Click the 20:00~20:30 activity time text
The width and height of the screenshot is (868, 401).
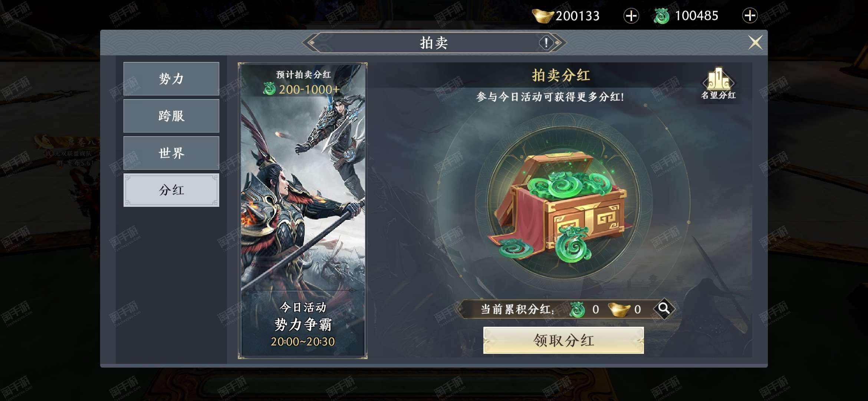[303, 342]
